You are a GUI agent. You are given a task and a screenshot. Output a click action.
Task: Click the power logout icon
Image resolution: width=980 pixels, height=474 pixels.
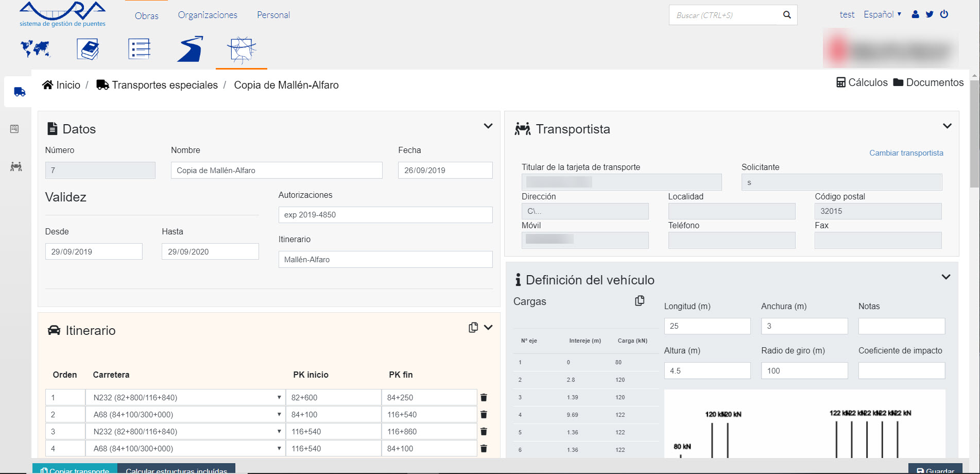click(944, 14)
